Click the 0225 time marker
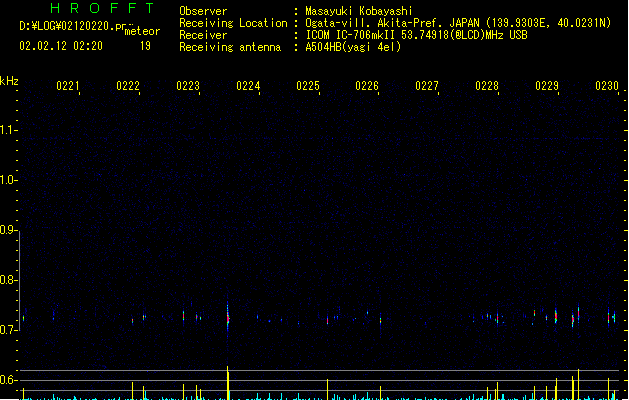 (308, 86)
